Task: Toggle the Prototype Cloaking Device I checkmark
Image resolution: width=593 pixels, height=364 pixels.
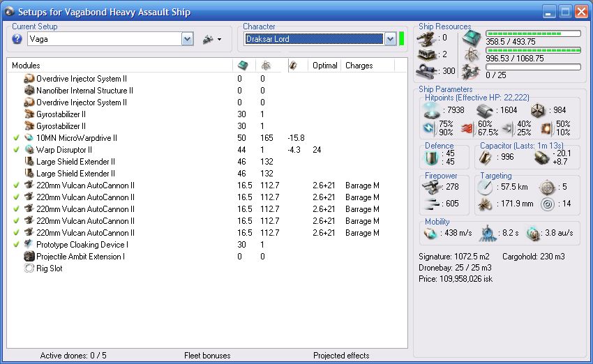Action: (x=16, y=245)
